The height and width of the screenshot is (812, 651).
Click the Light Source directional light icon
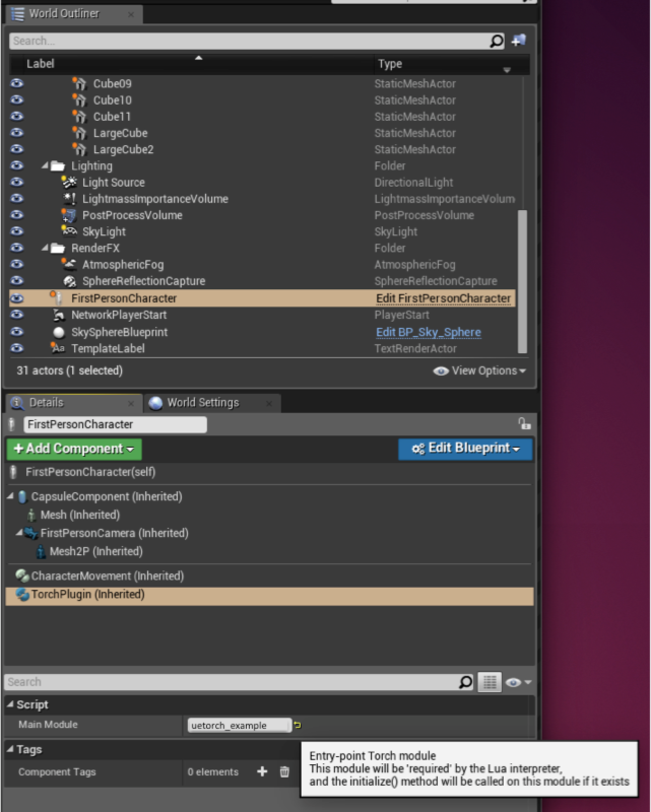[x=69, y=182]
